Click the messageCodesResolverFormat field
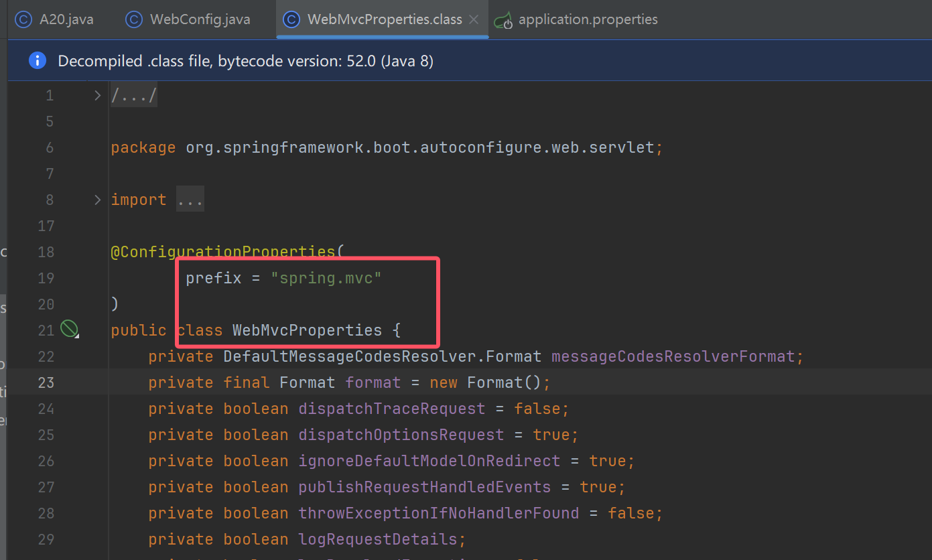932x560 pixels. tap(673, 356)
